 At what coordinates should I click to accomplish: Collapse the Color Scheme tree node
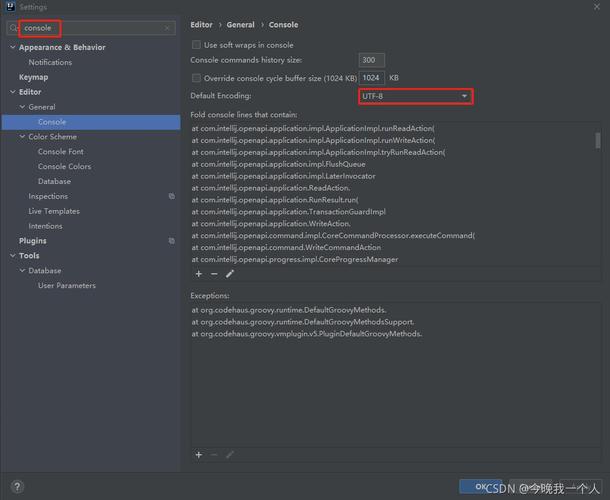[x=22, y=137]
